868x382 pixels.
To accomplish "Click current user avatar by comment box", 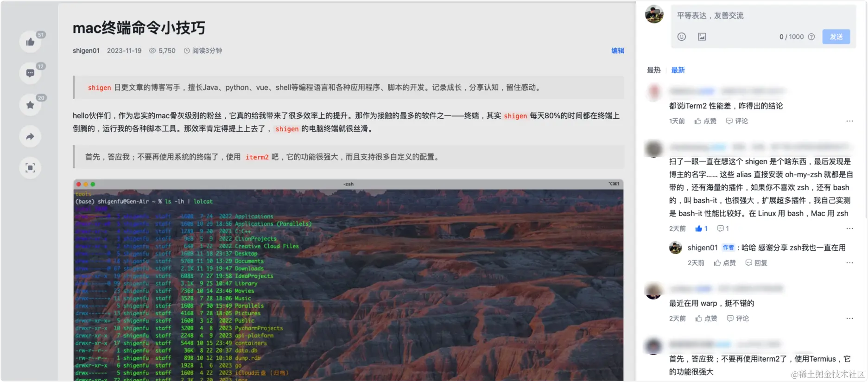I will coord(654,14).
